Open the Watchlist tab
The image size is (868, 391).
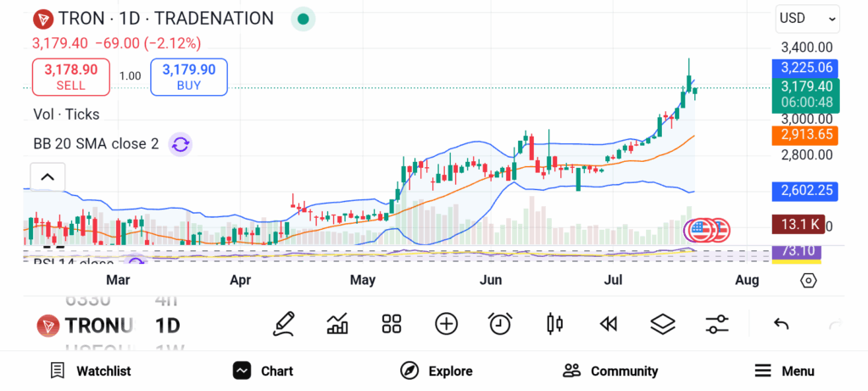click(x=90, y=371)
